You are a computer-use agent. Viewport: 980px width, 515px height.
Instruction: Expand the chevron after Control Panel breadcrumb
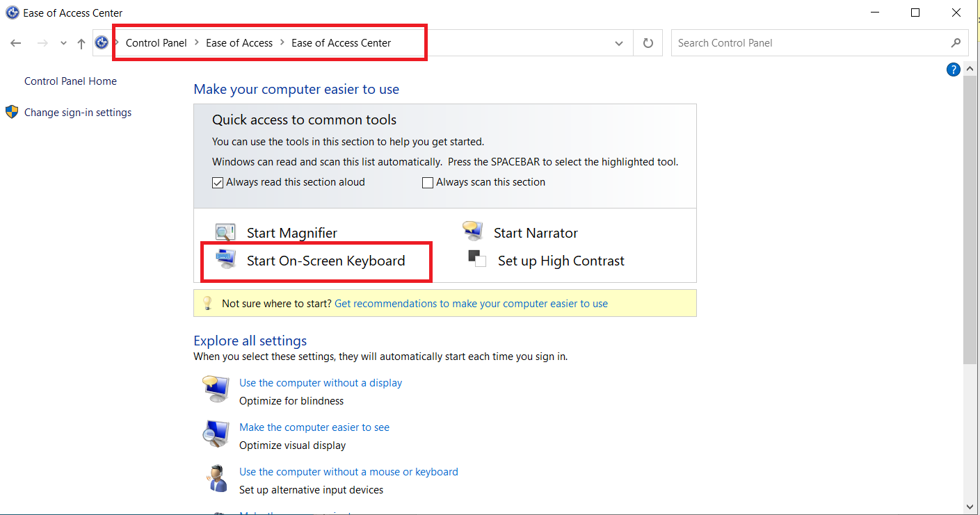(x=197, y=42)
